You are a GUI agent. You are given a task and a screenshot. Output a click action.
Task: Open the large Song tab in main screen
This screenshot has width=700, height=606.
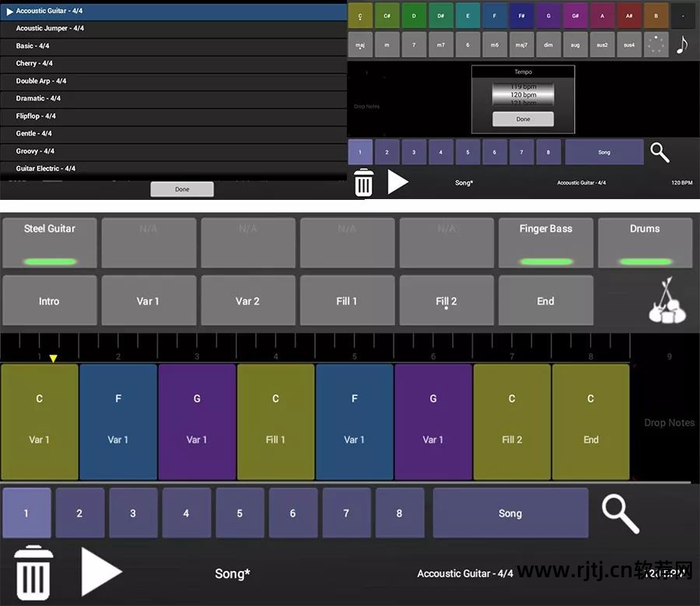pyautogui.click(x=510, y=513)
